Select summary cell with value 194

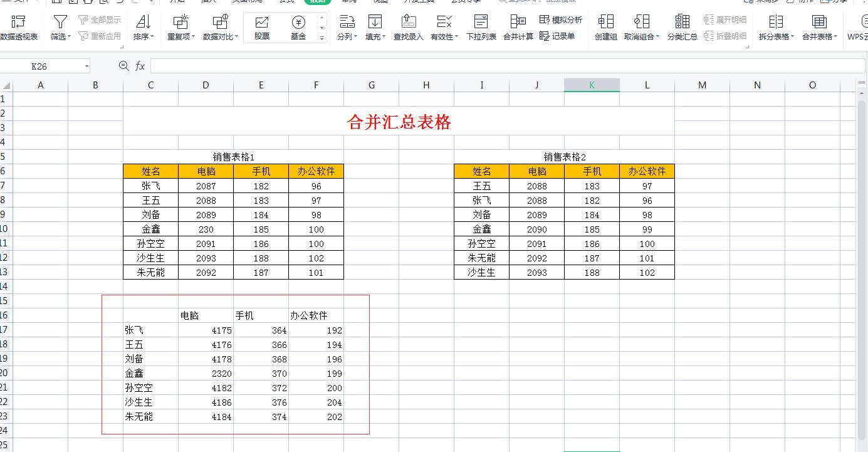click(316, 345)
